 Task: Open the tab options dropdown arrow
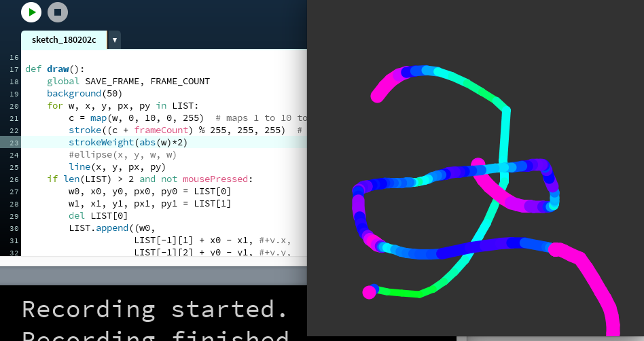115,40
